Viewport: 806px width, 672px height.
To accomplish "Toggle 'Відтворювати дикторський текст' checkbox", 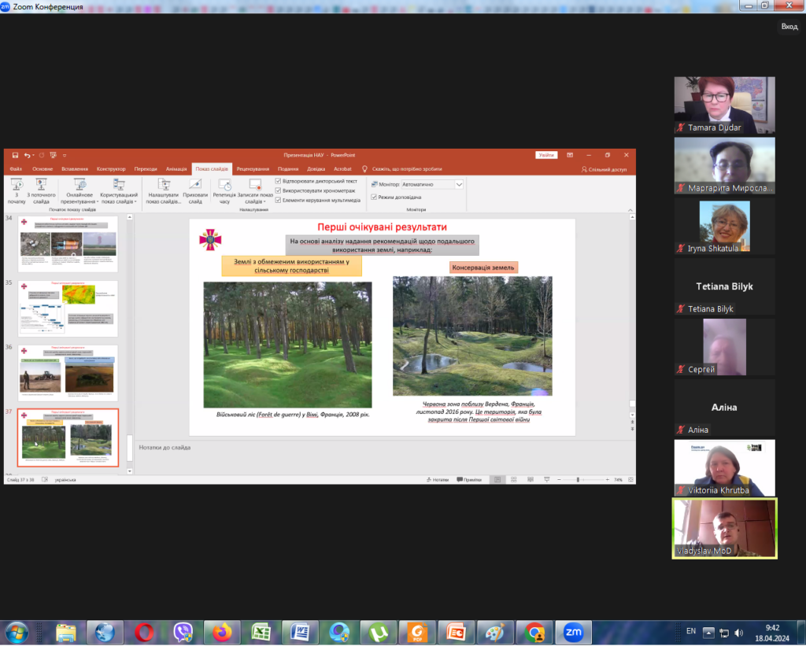I will tap(278, 181).
